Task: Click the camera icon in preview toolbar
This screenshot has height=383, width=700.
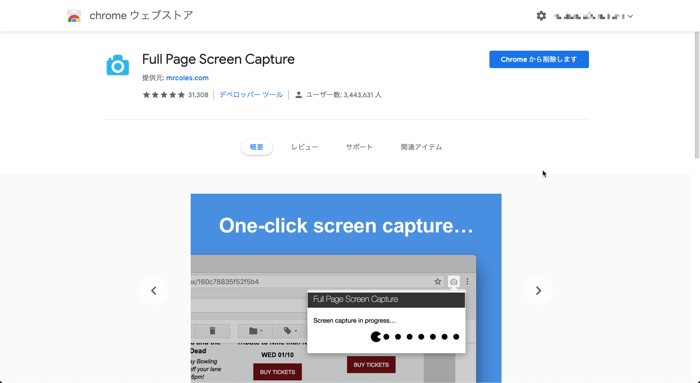Action: [454, 282]
